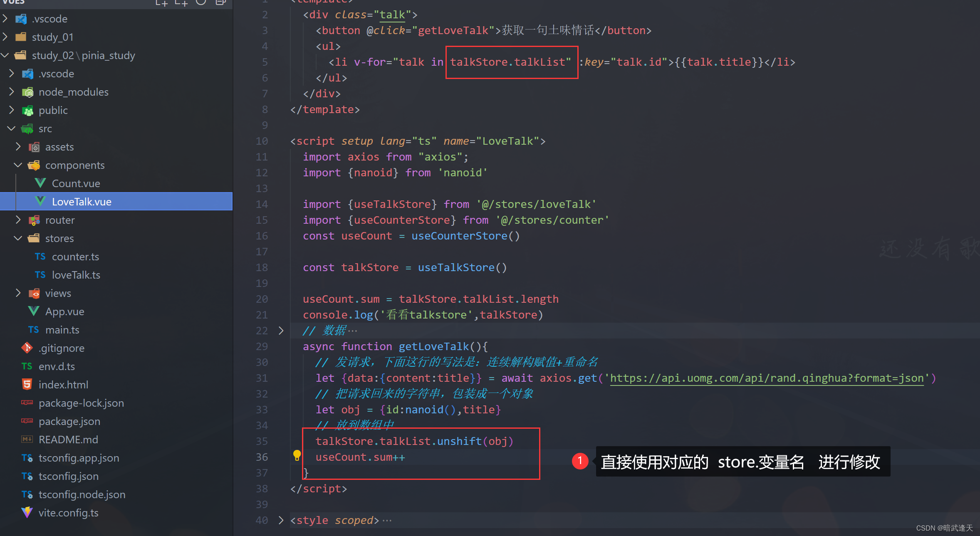Click the TS icon beside counter.ts
980x536 pixels.
pyautogui.click(x=40, y=257)
